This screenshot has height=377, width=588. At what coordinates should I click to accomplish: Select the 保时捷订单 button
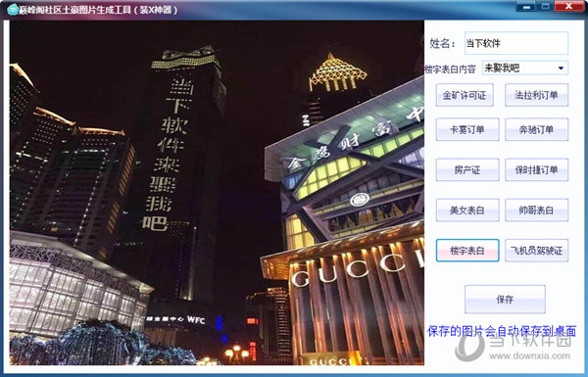pos(536,170)
